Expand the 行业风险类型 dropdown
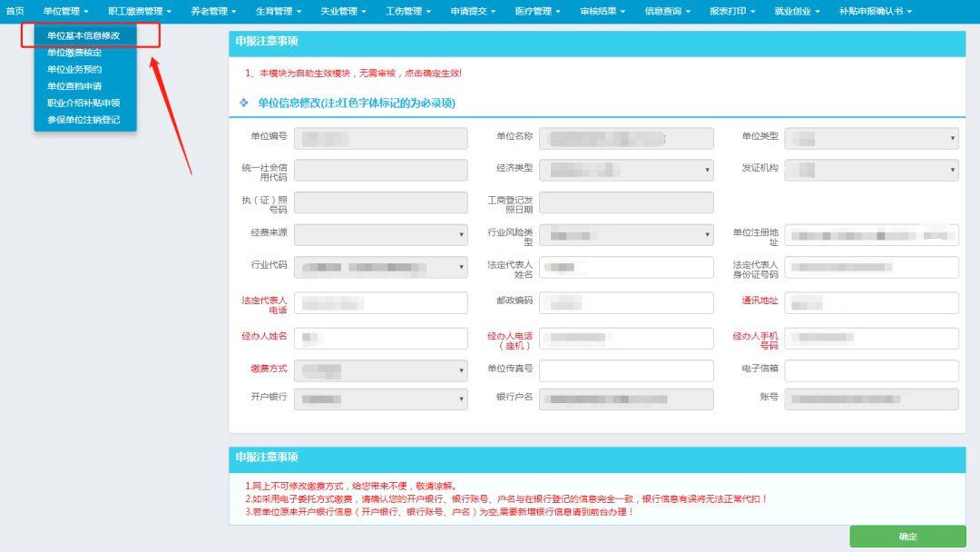980x552 pixels. (x=626, y=235)
